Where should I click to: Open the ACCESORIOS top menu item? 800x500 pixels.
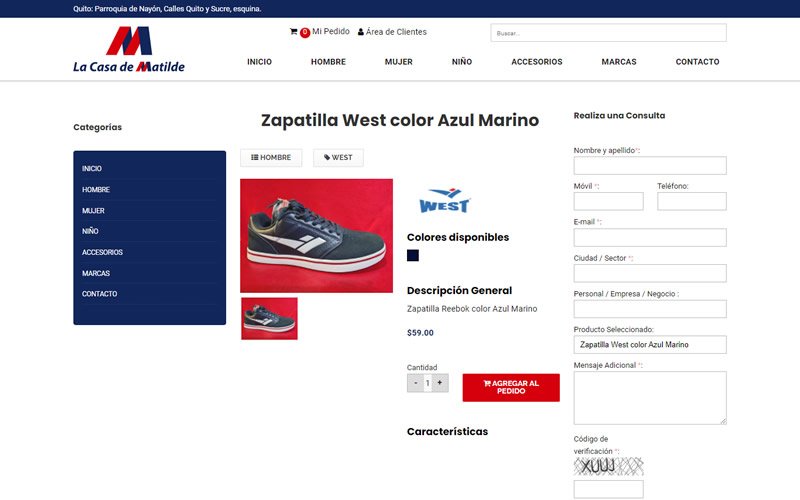pos(537,62)
